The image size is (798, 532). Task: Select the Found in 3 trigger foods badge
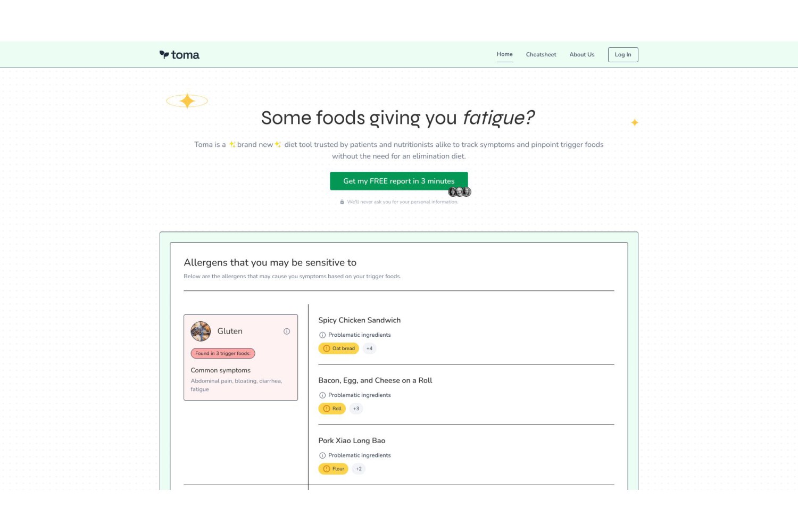tap(223, 353)
